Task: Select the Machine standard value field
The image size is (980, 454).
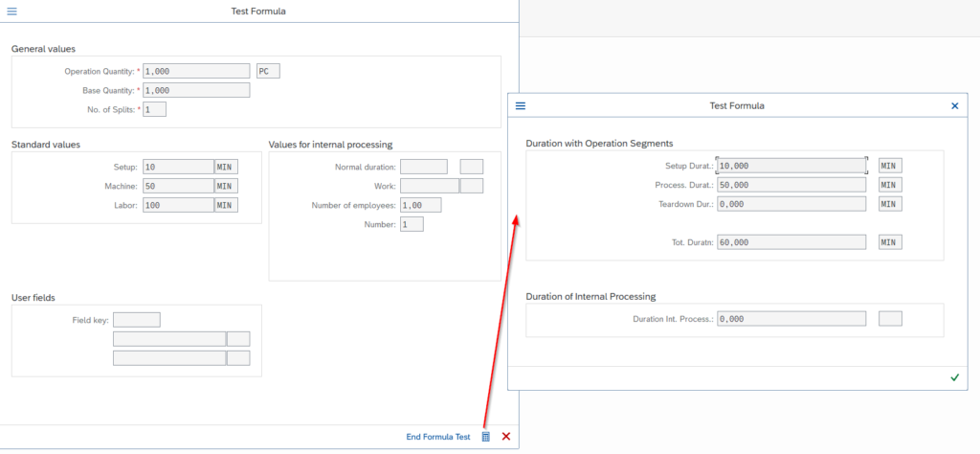Action: pos(178,186)
